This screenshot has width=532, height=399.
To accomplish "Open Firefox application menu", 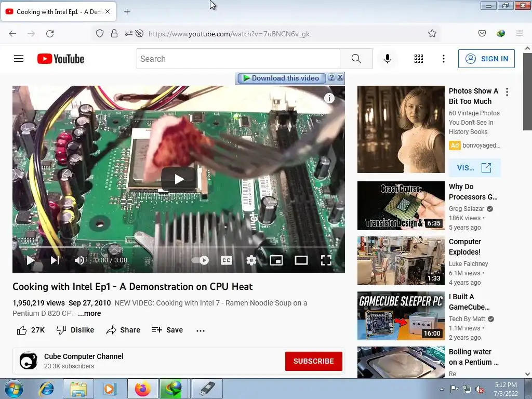I will coord(520,34).
